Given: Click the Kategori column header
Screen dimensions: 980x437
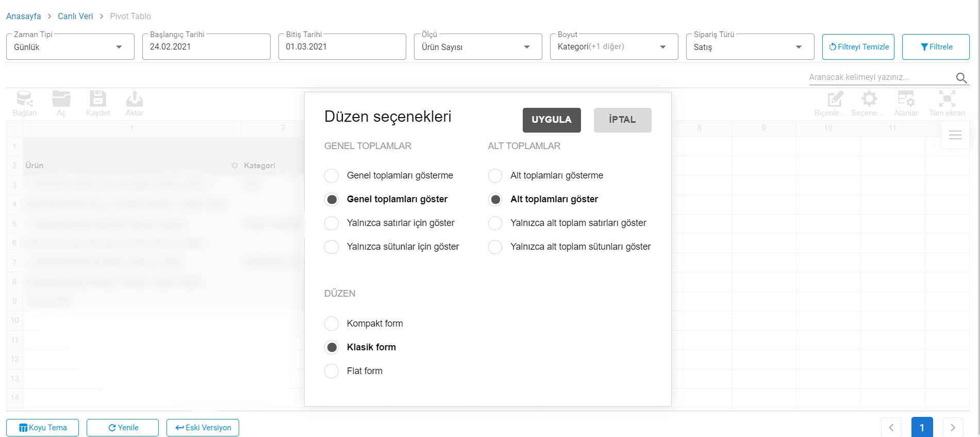Looking at the screenshot, I should click(259, 166).
